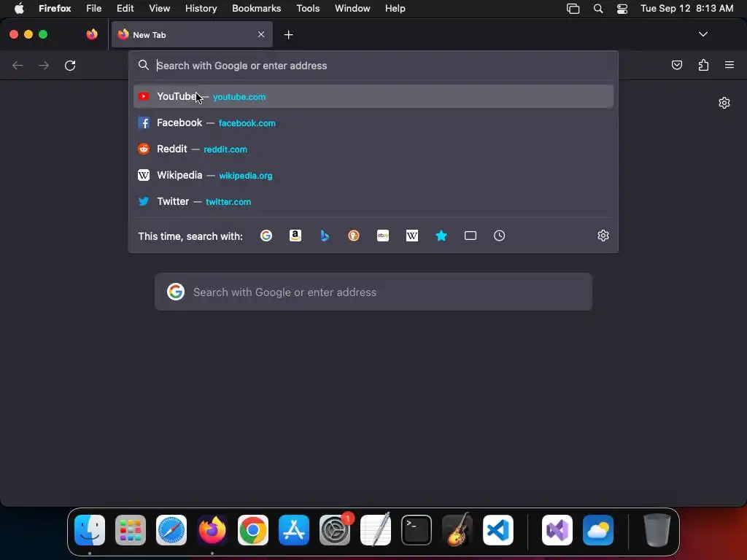Click the Google search engine shortcut icon
This screenshot has height=560, width=747.
266,236
